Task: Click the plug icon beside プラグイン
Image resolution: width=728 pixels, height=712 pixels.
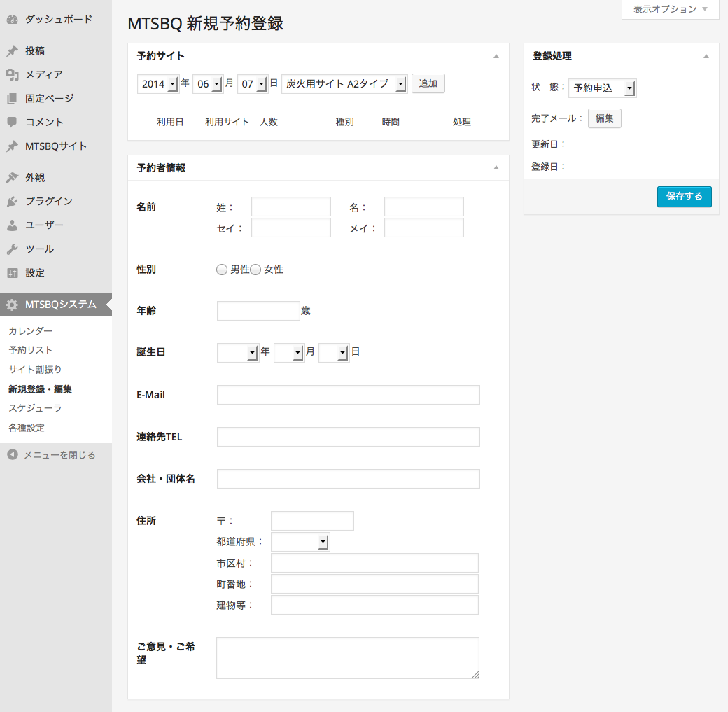Action: click(x=12, y=201)
